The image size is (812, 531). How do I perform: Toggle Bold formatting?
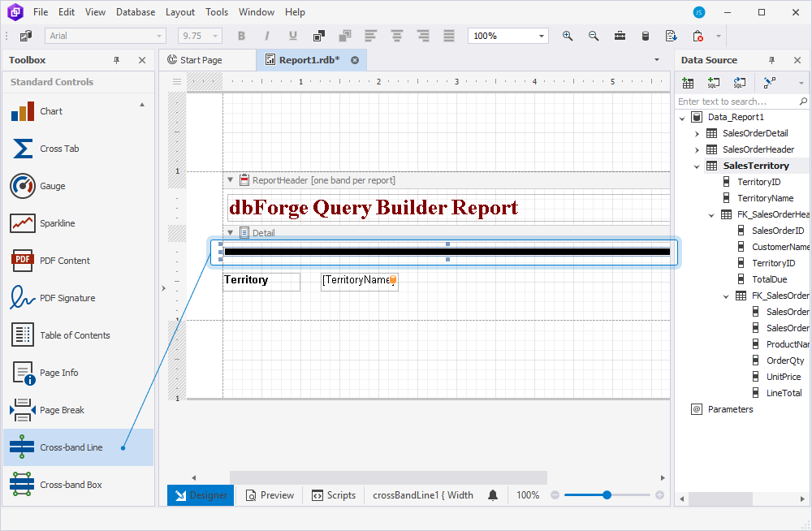241,36
